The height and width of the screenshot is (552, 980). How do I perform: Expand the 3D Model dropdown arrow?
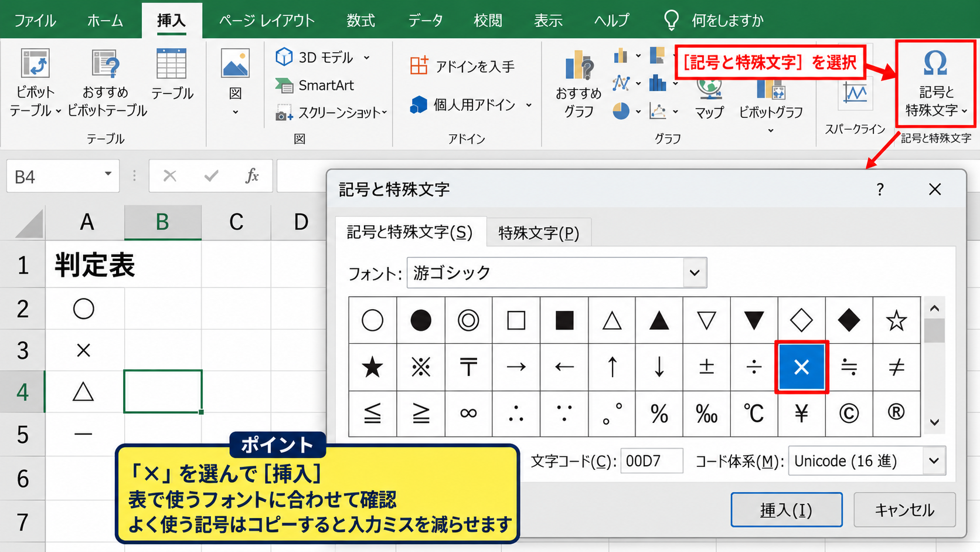[x=367, y=57]
